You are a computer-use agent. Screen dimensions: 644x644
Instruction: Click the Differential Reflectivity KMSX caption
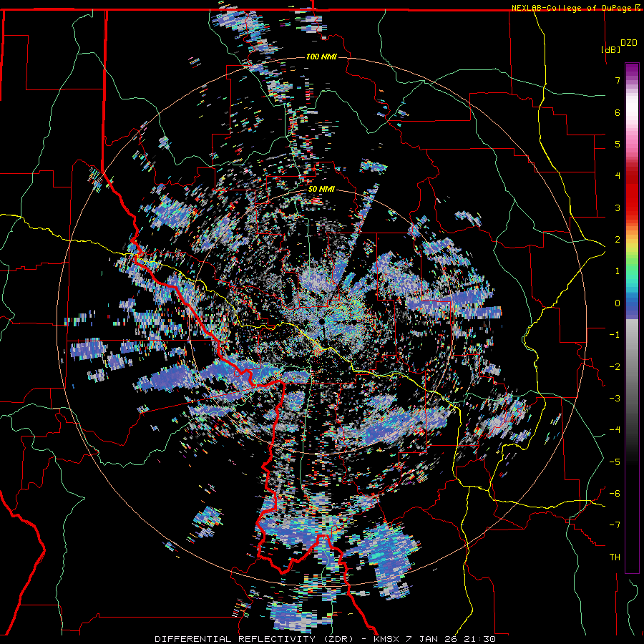click(x=325, y=639)
